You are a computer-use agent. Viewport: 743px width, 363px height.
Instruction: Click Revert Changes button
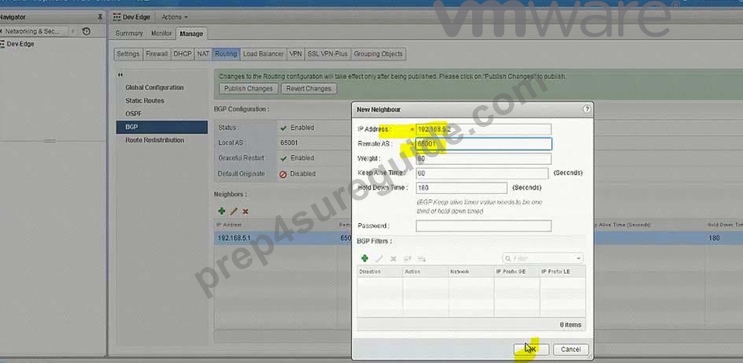[x=308, y=89]
